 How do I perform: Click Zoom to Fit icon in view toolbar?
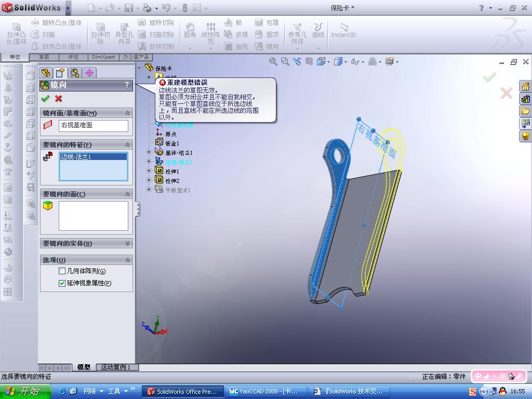[273, 61]
